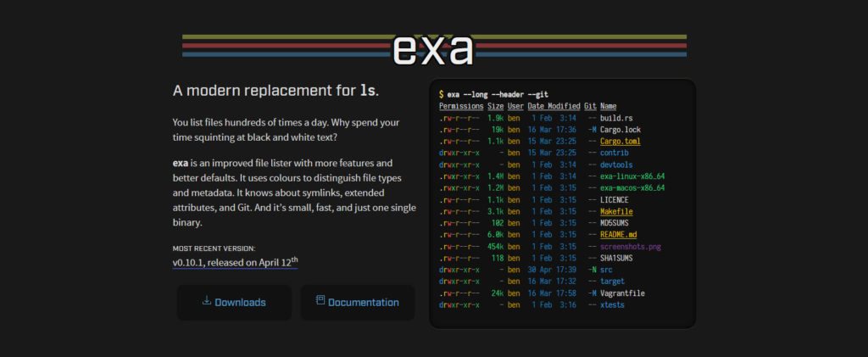The image size is (868, 357).
Task: Open the Documentation page
Action: coord(357,302)
